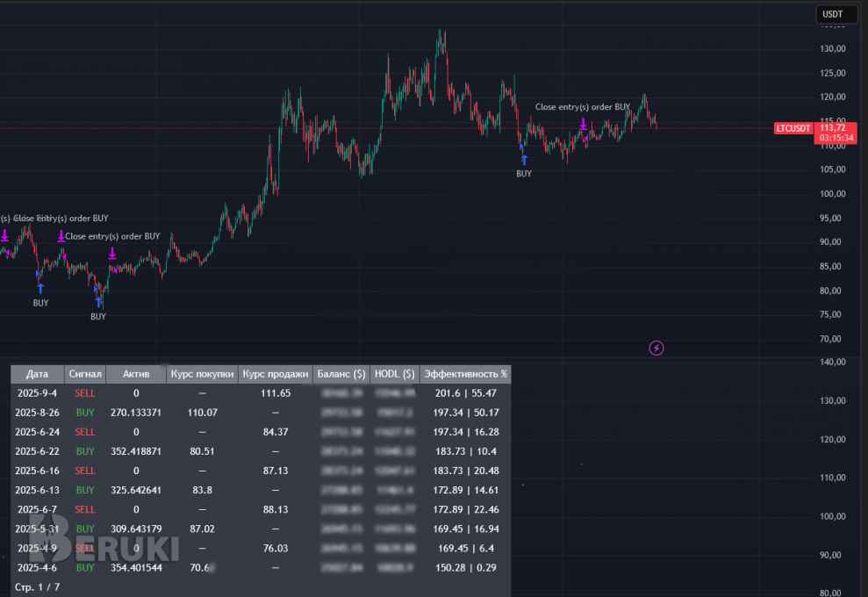Click the 130,00 mark on price scale
Screen dimensions: 868x597
831,48
